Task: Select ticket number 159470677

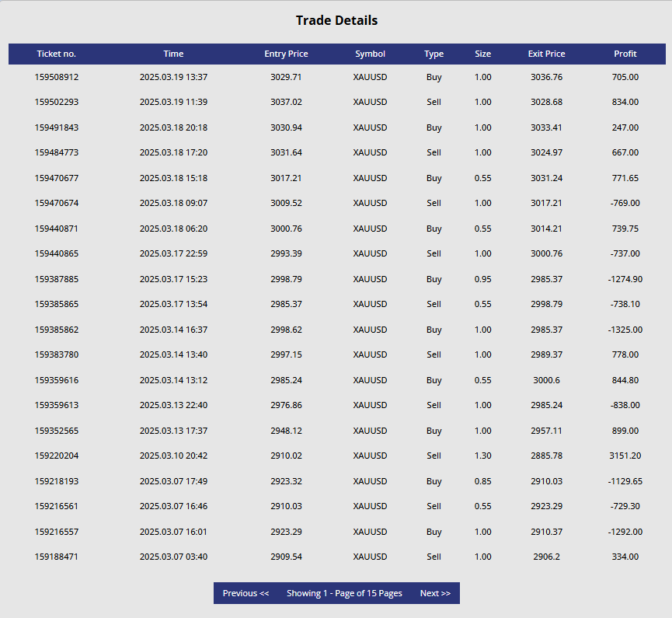Action: tap(57, 179)
